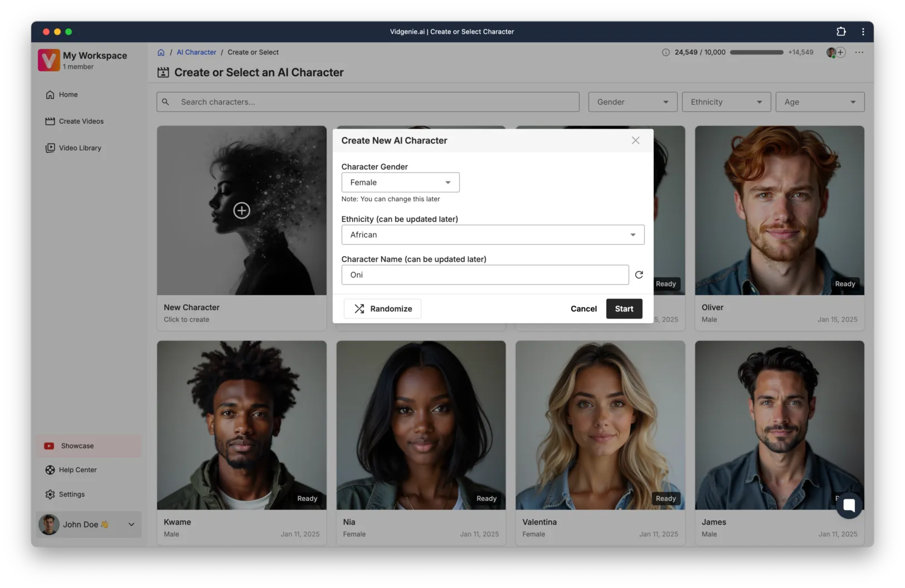The height and width of the screenshot is (588, 905).
Task: Click the +14,549 overage text
Action: [x=800, y=52]
